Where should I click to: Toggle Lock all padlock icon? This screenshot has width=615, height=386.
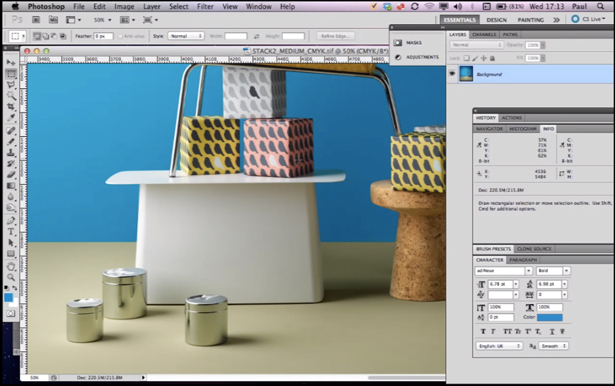pos(492,58)
